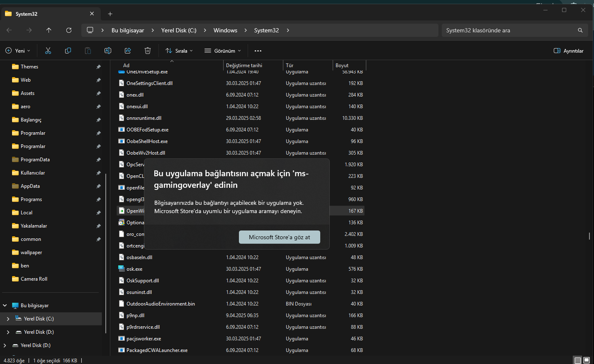
Task: Add a new tab with plus icon
Action: (110, 14)
